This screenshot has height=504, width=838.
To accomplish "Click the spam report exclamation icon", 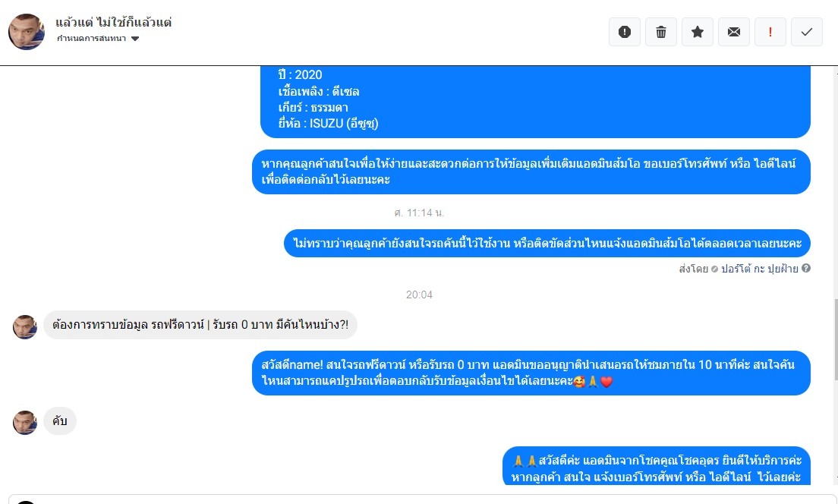I will pos(624,32).
